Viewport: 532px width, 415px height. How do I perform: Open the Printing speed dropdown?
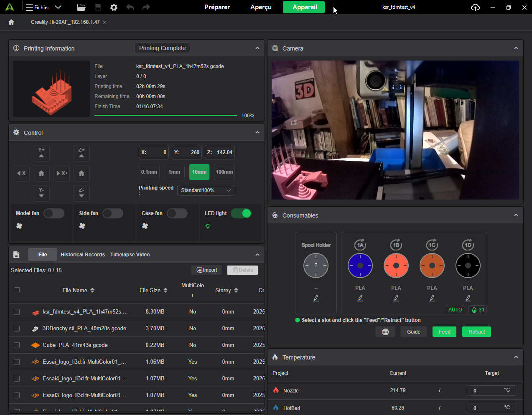pyautogui.click(x=206, y=190)
